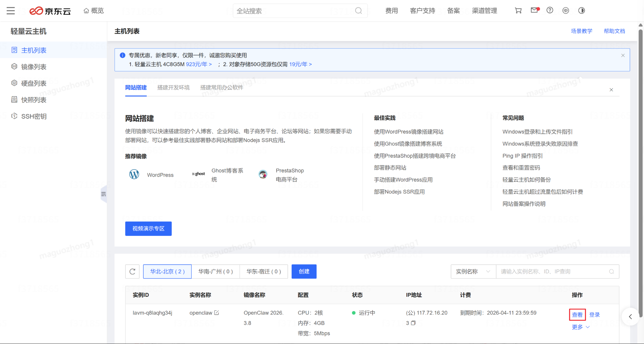Collapse the left sidebar handle
The height and width of the screenshot is (344, 644).
click(x=103, y=194)
